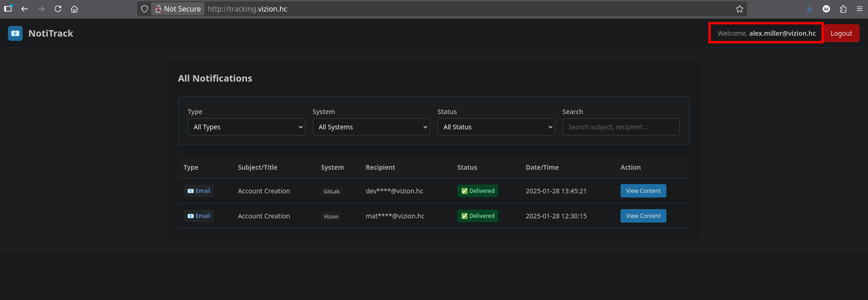Reload the current page
This screenshot has height=300, width=868.
coord(58,9)
